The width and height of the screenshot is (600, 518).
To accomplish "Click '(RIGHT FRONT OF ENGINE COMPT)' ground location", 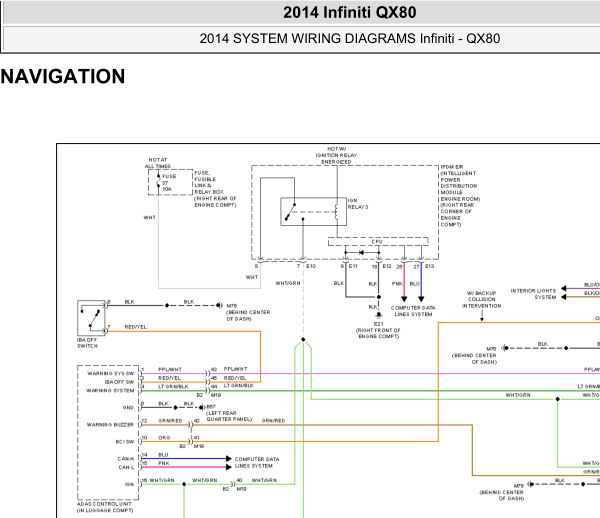I will [x=378, y=333].
